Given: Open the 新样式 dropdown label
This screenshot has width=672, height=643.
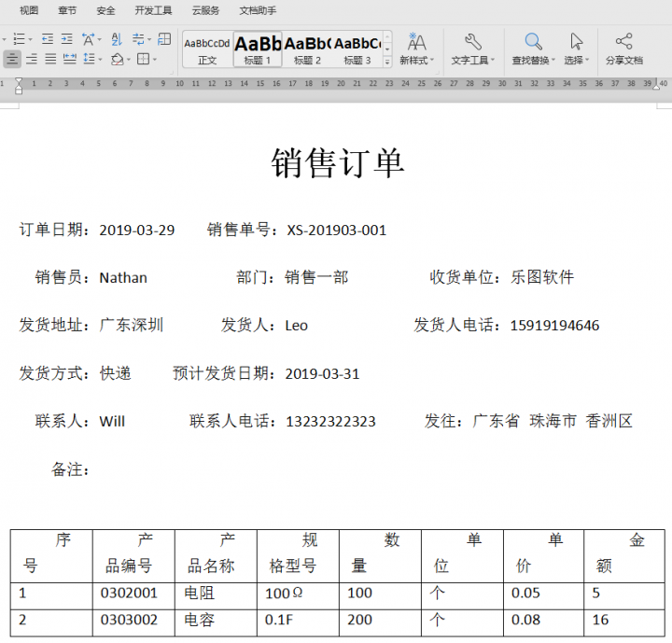Looking at the screenshot, I should pyautogui.click(x=417, y=60).
